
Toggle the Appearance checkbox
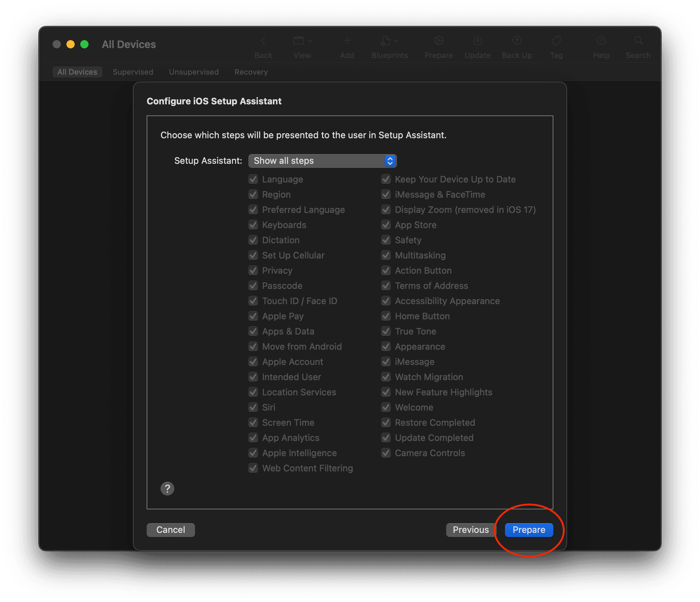pyautogui.click(x=386, y=347)
